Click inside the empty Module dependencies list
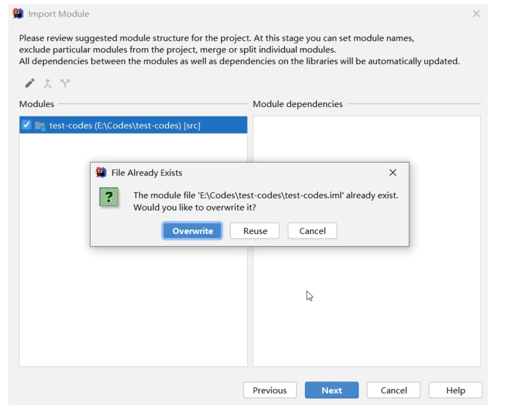The image size is (532, 409). point(367,312)
